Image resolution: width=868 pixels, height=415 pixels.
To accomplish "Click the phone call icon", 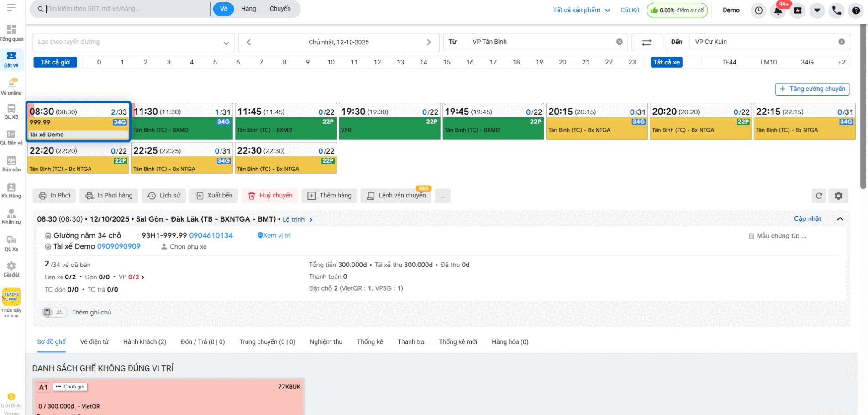I will coord(836,11).
